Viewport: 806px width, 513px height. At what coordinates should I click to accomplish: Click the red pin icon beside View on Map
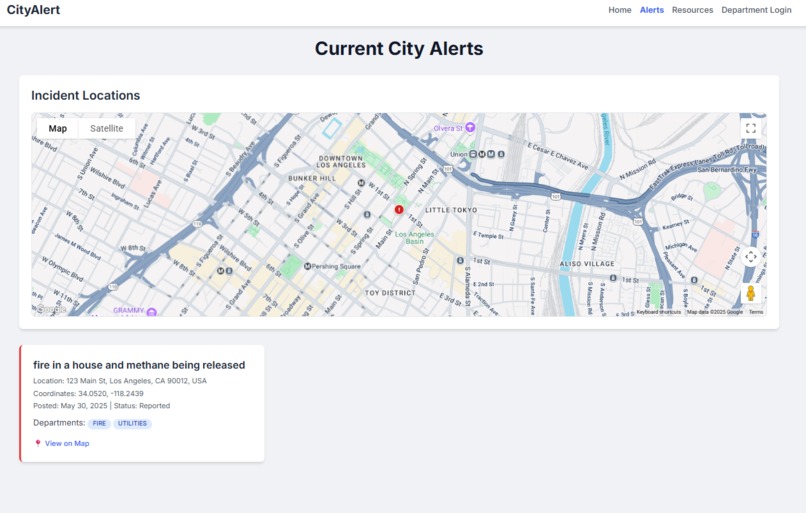(38, 443)
